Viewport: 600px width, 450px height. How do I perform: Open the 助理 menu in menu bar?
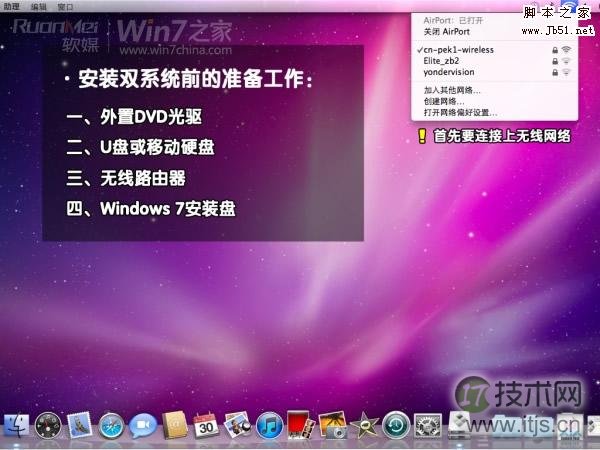click(x=12, y=7)
